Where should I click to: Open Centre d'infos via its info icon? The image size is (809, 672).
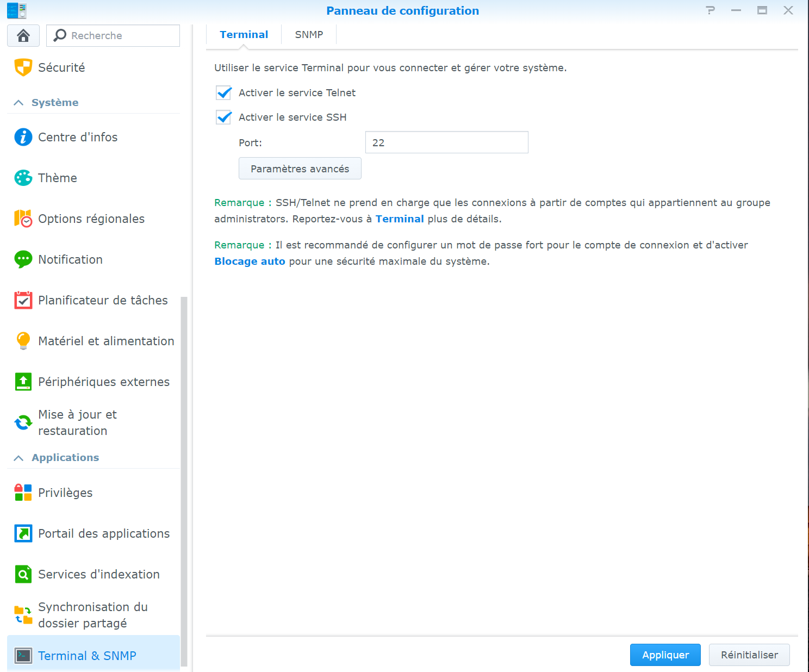pyautogui.click(x=23, y=137)
